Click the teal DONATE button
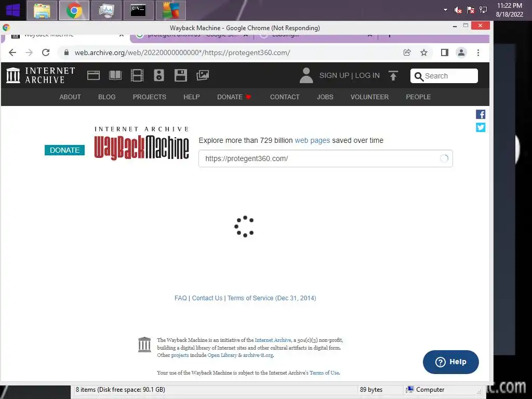 [x=64, y=150]
